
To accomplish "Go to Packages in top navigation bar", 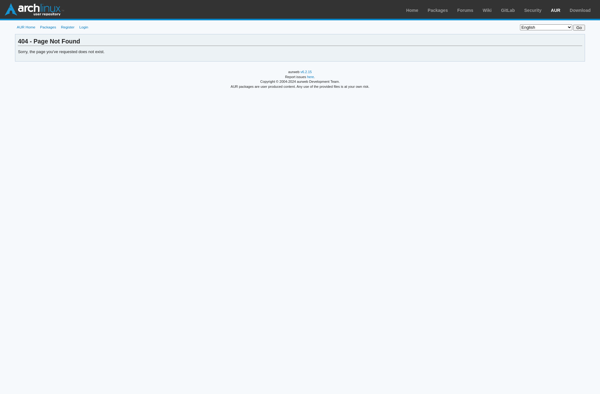I will click(x=437, y=10).
